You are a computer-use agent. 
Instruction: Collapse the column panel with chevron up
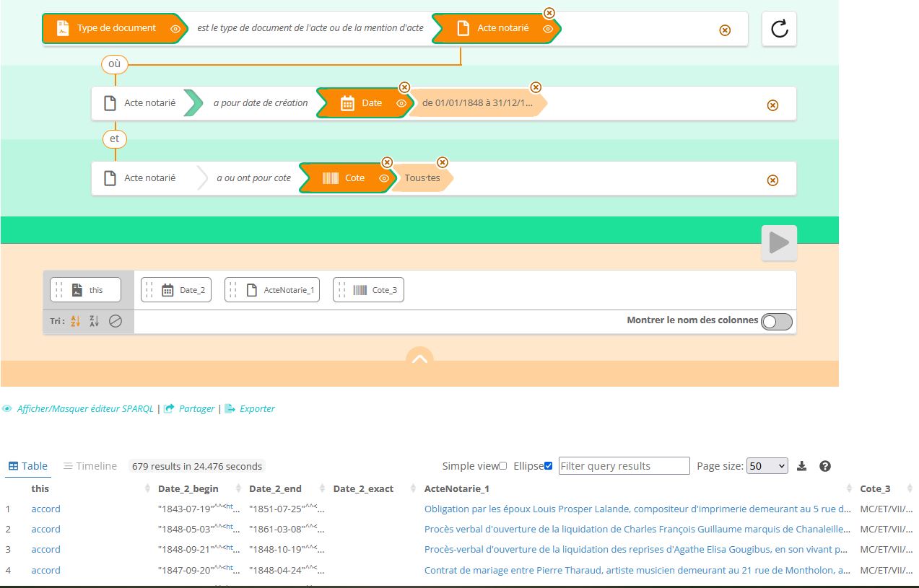tap(419, 358)
